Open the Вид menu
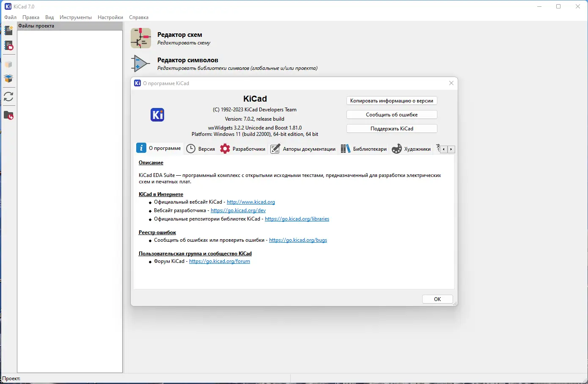The height and width of the screenshot is (384, 588). 49,17
